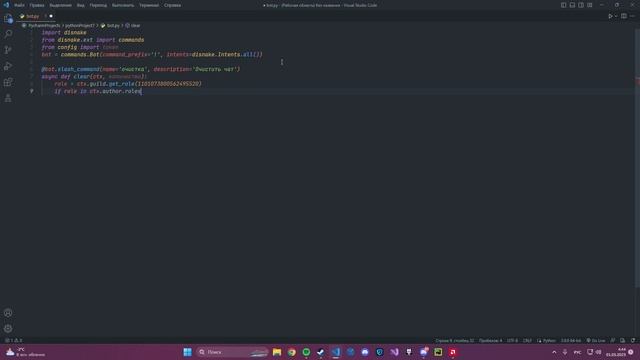Open the Run and Debug view
Screen dimensions: 640x360
pos(8,66)
